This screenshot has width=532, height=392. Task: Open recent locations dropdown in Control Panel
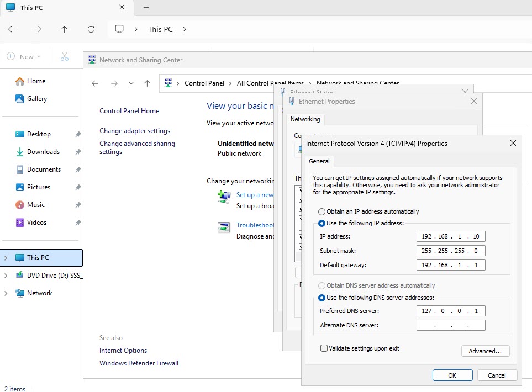tap(131, 83)
